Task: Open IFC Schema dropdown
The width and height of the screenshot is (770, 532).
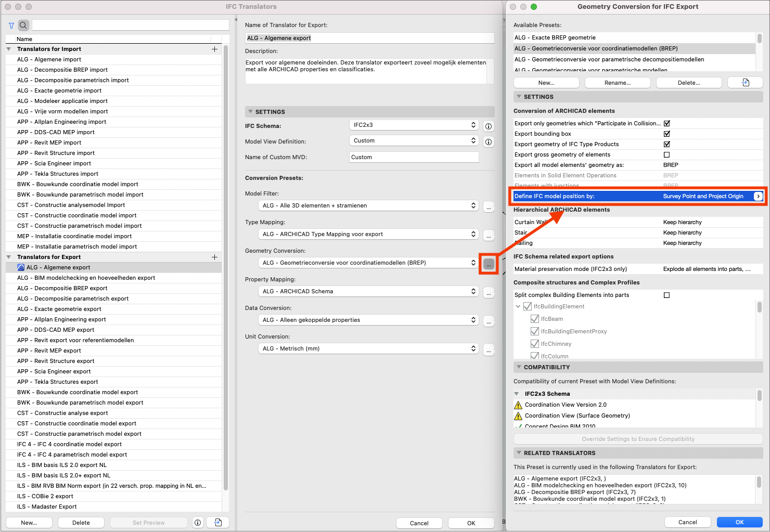Action: (x=414, y=125)
